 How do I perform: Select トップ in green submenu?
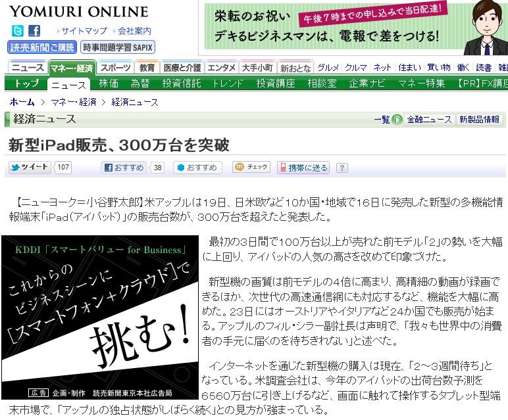[26, 83]
